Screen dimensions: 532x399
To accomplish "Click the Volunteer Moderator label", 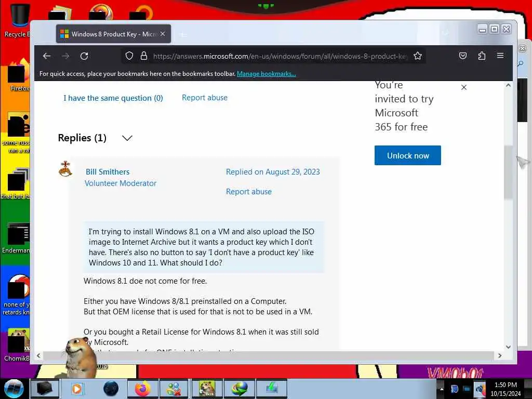I will click(x=121, y=183).
